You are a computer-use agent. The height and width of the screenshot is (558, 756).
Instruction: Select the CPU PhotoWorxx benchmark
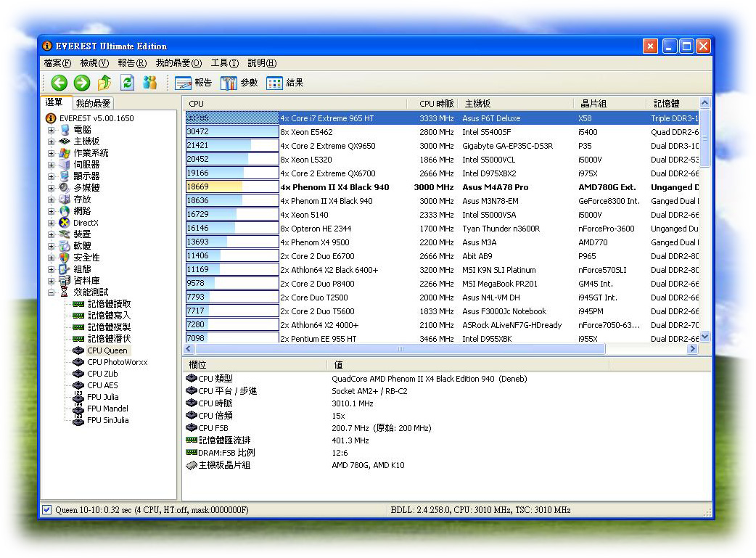(117, 362)
